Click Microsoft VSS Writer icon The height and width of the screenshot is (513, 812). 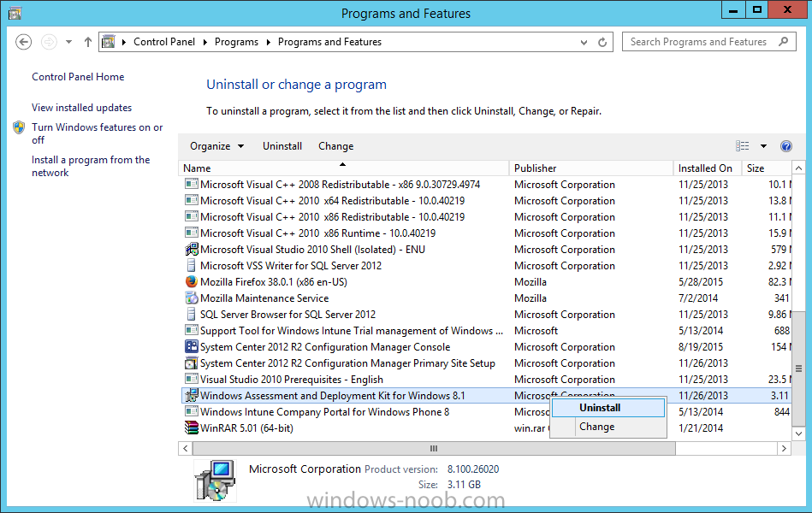pos(191,266)
